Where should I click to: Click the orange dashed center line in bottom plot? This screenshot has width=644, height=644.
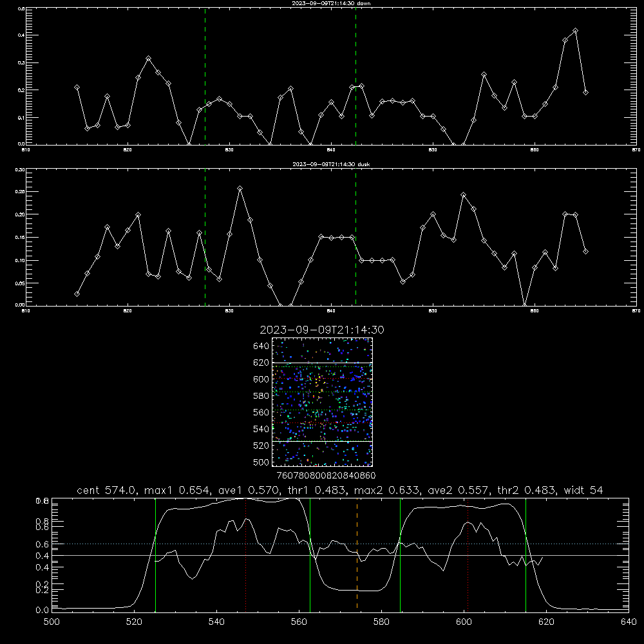pyautogui.click(x=357, y=554)
